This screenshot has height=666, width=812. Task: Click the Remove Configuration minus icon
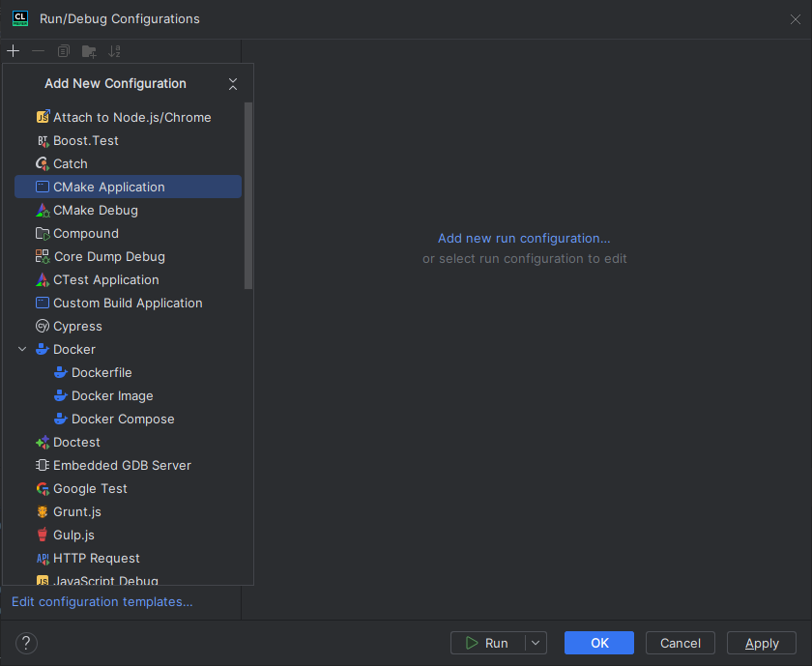pyautogui.click(x=38, y=51)
